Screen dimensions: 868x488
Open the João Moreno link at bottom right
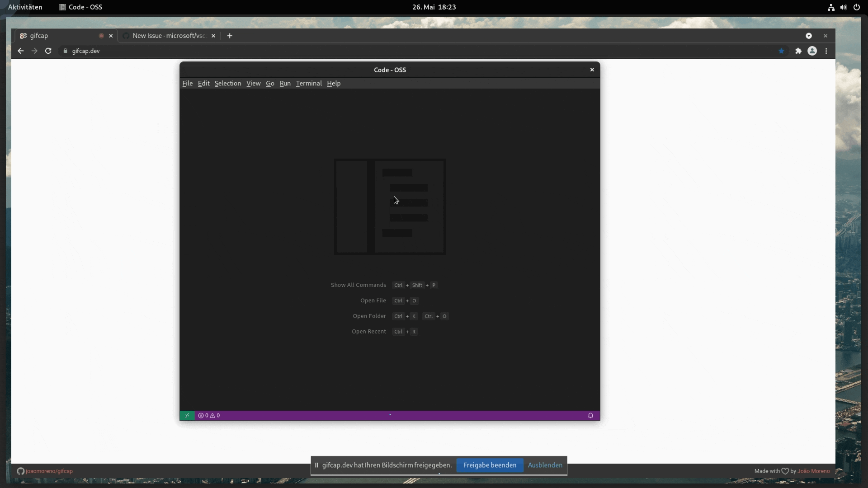(813, 471)
